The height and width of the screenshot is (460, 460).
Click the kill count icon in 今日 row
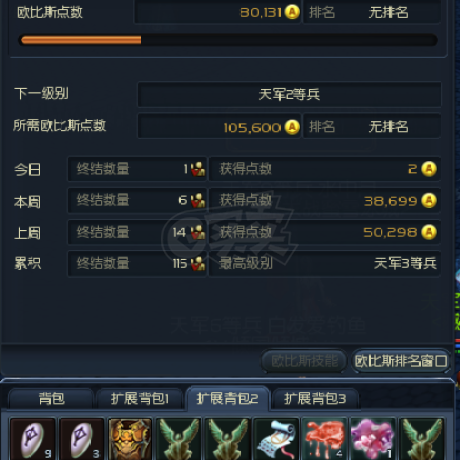click(x=198, y=169)
